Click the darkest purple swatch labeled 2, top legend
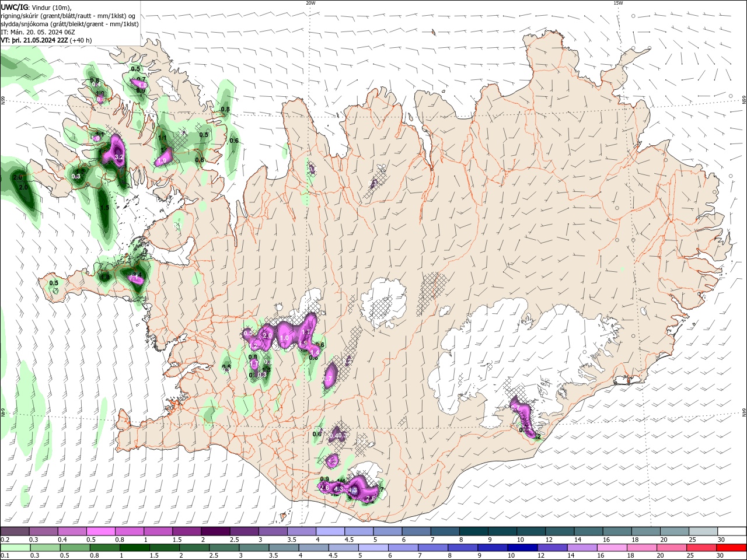747x560 pixels. (x=215, y=531)
